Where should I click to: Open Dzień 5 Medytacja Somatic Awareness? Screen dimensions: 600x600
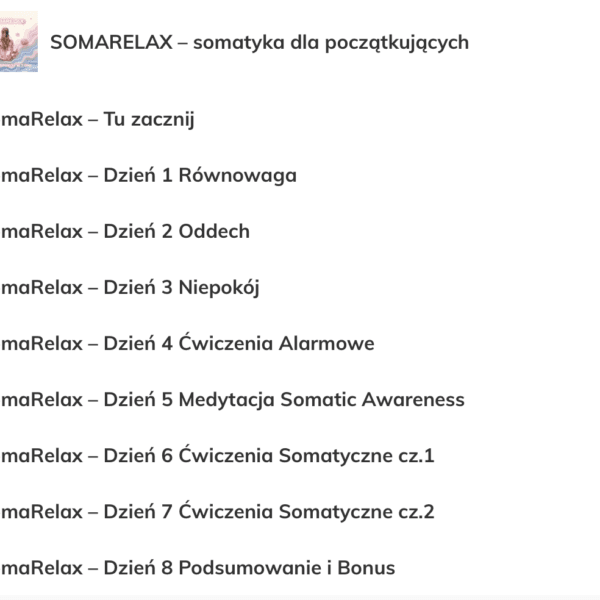pyautogui.click(x=233, y=400)
